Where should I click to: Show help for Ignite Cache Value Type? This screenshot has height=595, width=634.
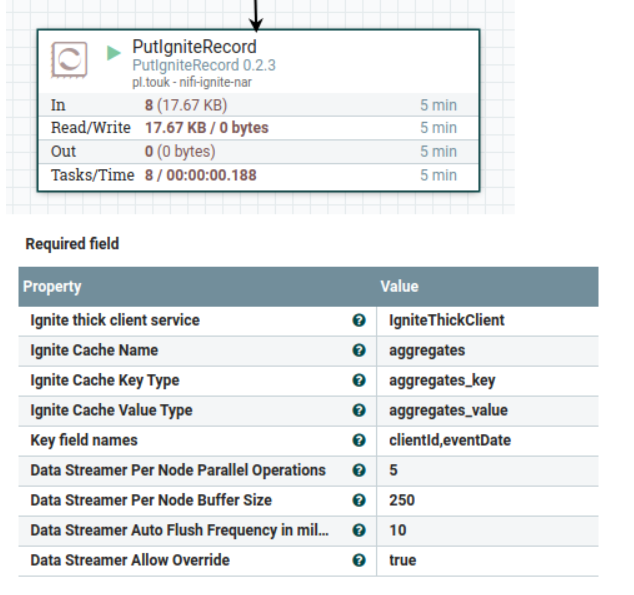point(359,410)
